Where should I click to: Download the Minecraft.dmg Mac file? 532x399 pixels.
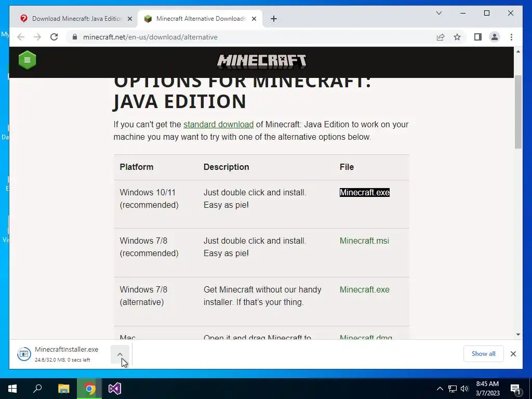coord(366,337)
